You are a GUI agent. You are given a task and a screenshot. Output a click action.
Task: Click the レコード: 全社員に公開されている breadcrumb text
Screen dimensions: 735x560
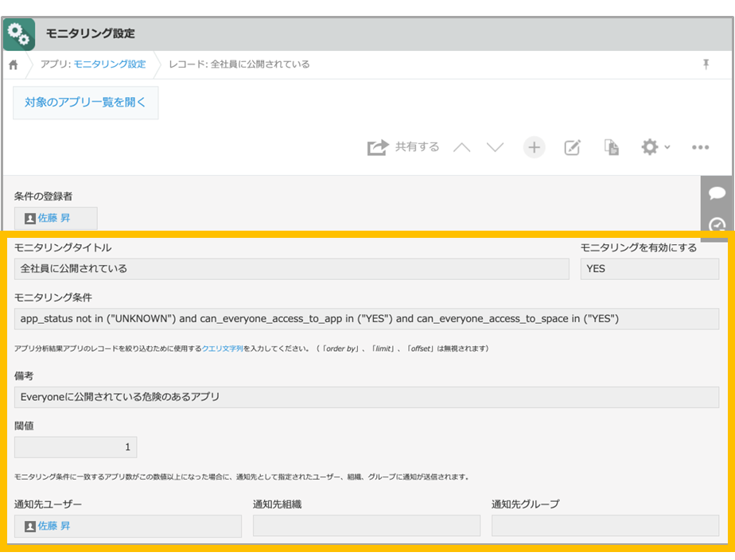tap(239, 64)
